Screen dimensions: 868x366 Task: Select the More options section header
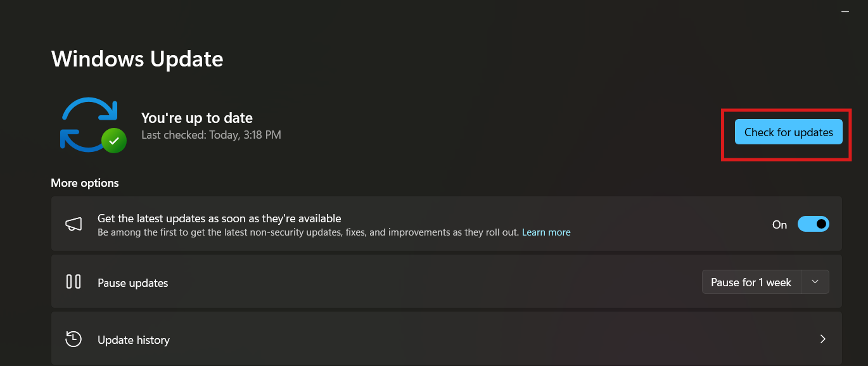pos(84,182)
